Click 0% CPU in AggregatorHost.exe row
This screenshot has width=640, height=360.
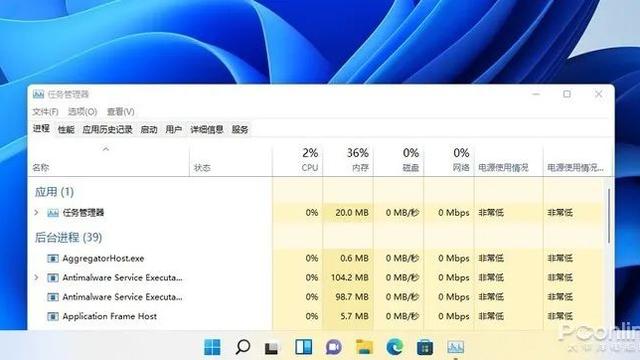(312, 258)
